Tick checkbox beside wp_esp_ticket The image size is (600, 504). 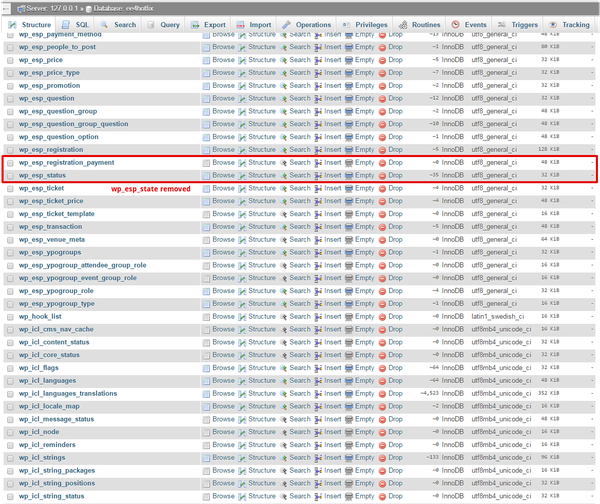[x=10, y=188]
